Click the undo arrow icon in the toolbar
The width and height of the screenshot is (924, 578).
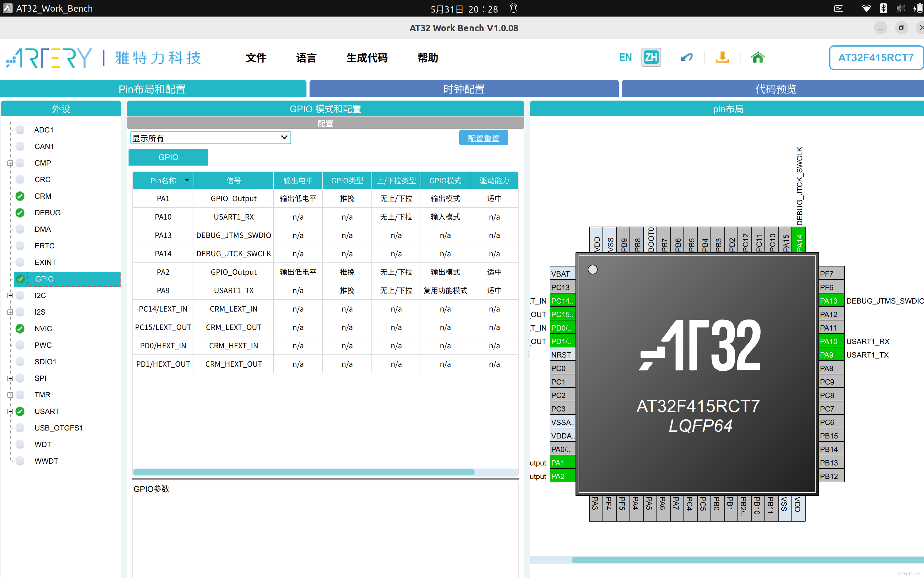(687, 57)
